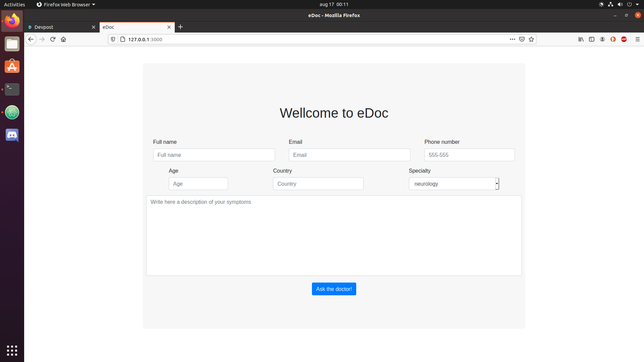Focus the symptoms description text area
The image size is (644, 362).
pos(334,235)
